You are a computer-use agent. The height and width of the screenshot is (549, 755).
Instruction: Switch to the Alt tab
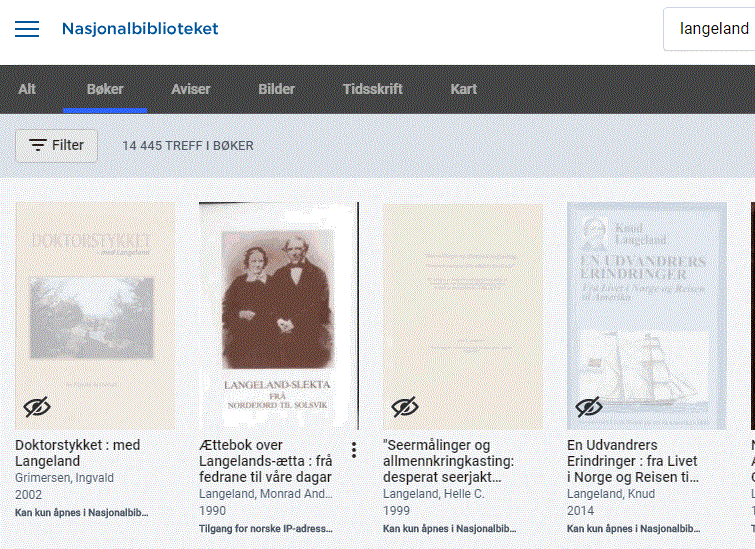pos(27,89)
